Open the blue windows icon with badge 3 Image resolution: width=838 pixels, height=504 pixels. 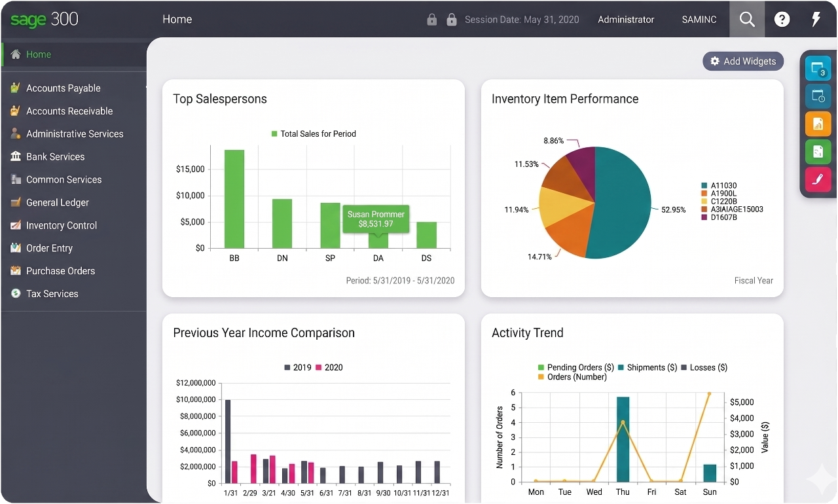(818, 68)
